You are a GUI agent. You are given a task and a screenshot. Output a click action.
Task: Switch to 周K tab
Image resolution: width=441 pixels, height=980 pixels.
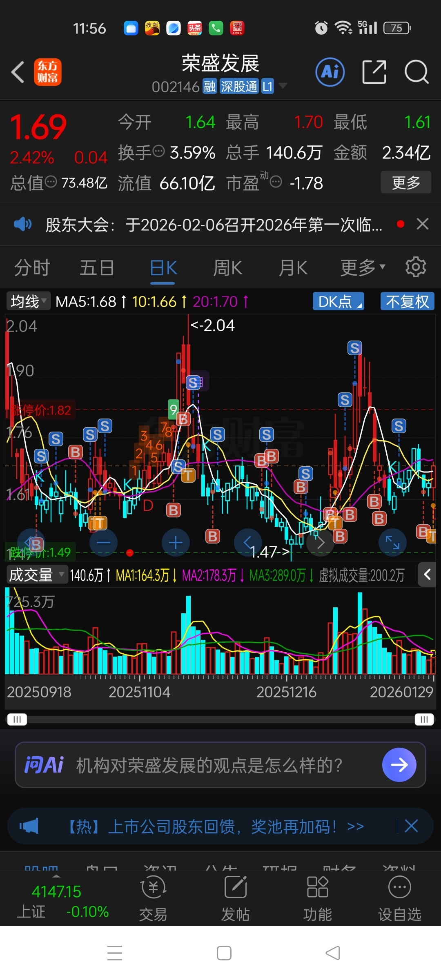click(228, 268)
